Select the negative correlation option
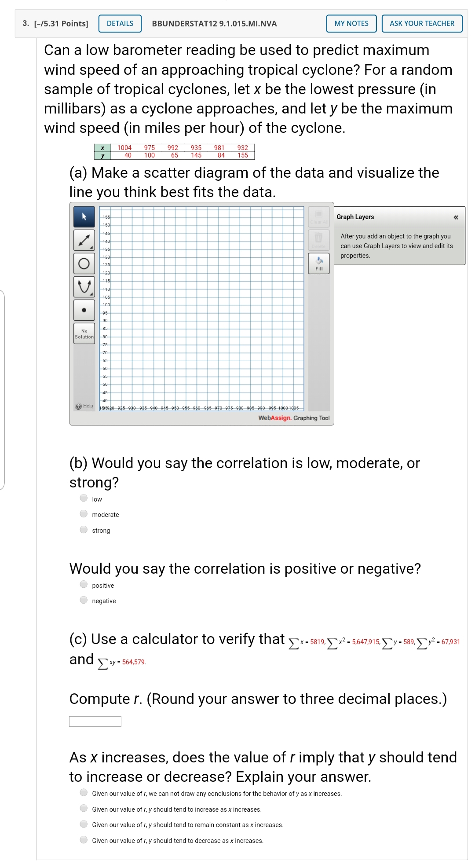 (83, 600)
